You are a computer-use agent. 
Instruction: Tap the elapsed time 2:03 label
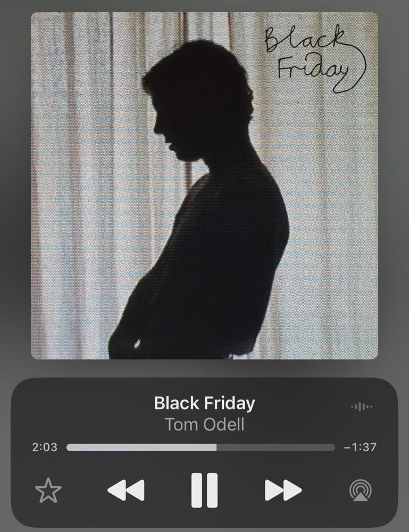45,447
